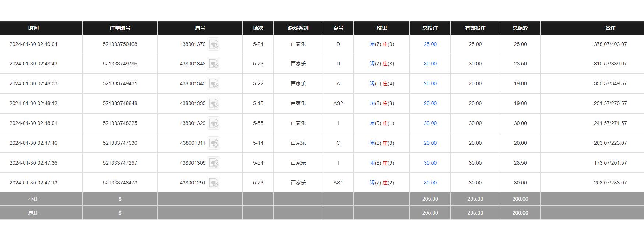Viewport: 644px width, 237px height.
Task: Click the 有效投注 column header
Action: pyautogui.click(x=475, y=28)
